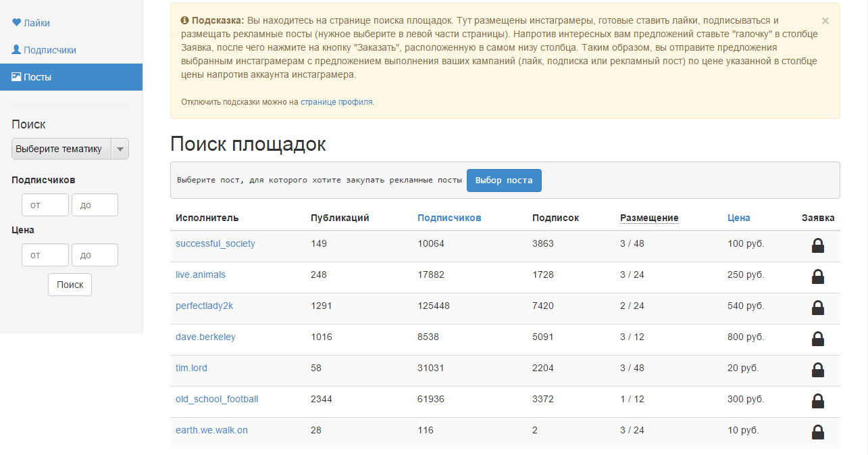
Task: Click the от field under Цена
Action: [45, 255]
